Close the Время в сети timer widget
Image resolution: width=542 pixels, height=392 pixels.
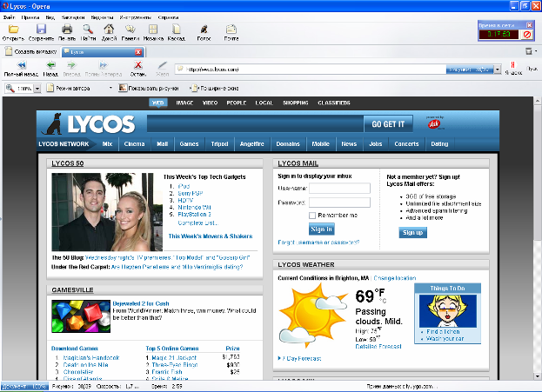(x=529, y=25)
